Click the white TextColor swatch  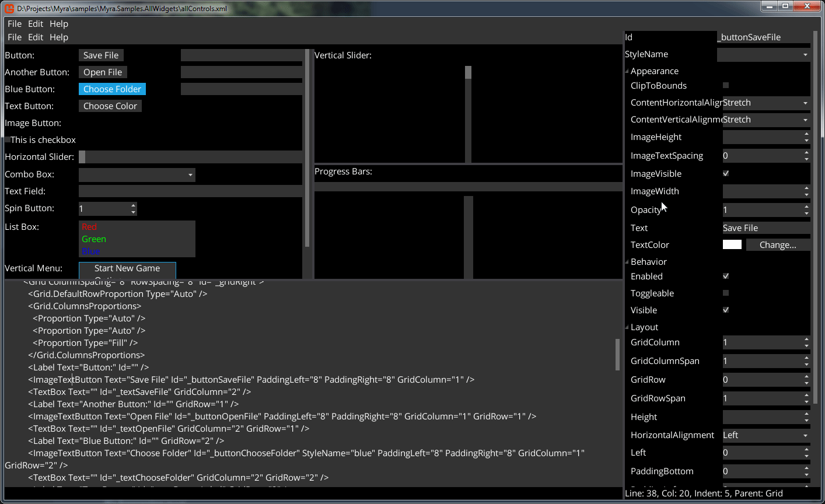732,245
